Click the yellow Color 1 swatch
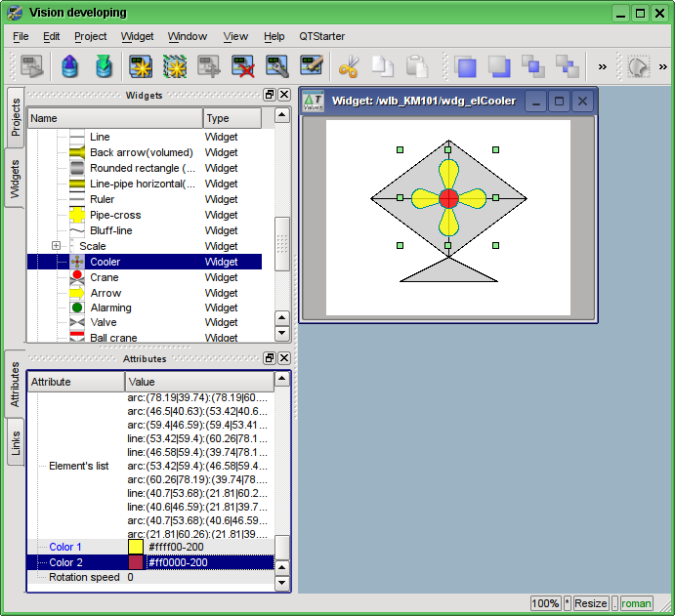 coord(136,547)
